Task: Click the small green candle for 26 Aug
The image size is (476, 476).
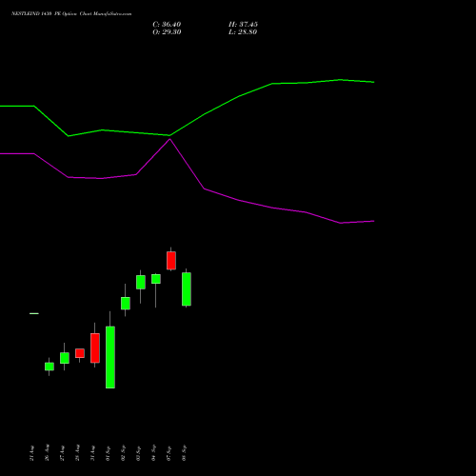Action: [x=50, y=367]
